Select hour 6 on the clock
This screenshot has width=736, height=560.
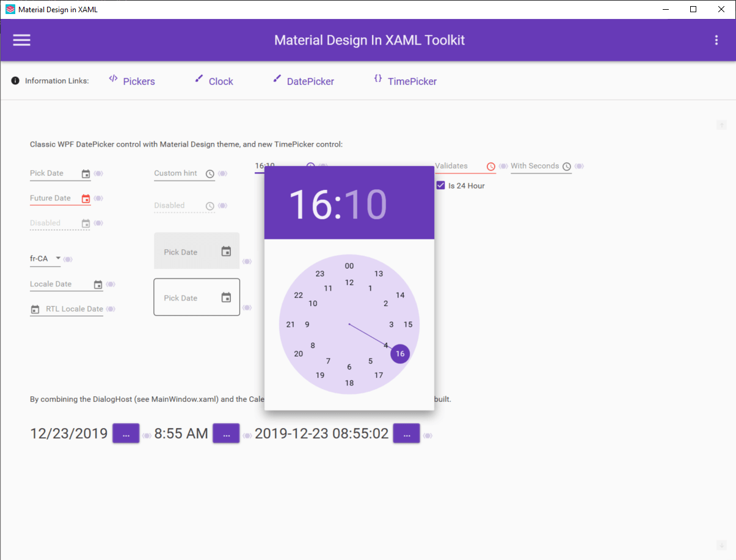point(349,366)
